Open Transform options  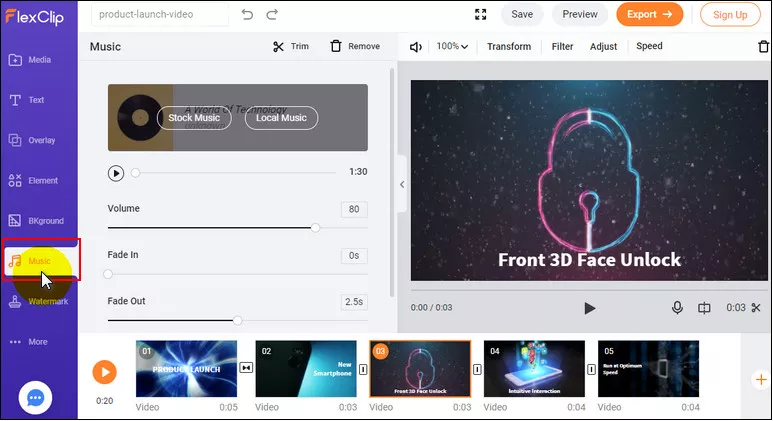pyautogui.click(x=509, y=46)
